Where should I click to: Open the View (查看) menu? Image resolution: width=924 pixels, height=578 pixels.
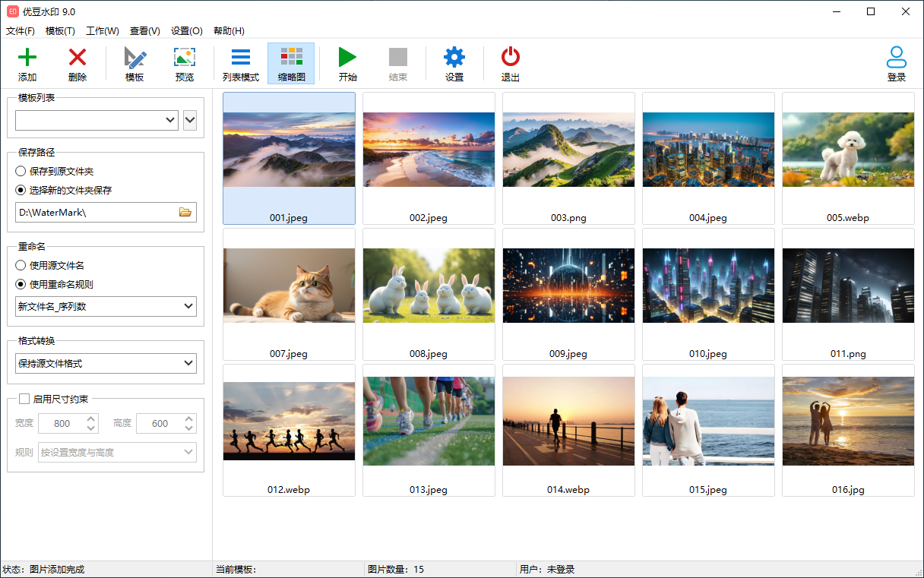pyautogui.click(x=145, y=31)
